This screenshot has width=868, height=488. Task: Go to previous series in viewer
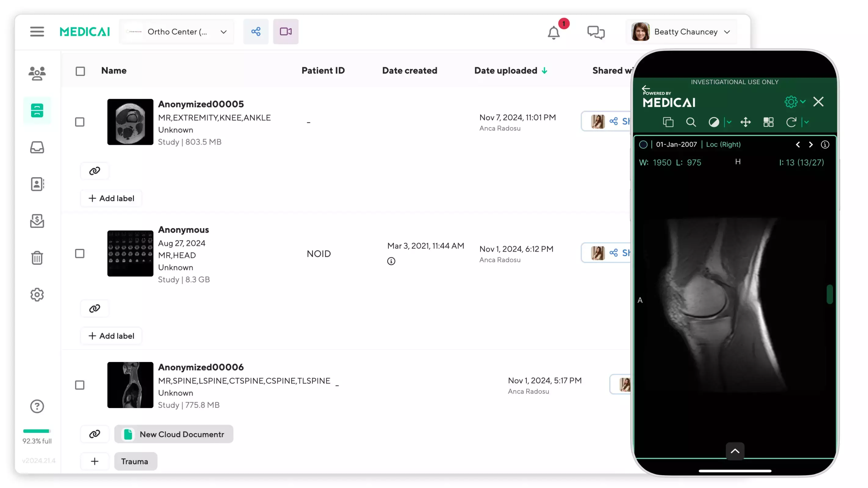(798, 145)
